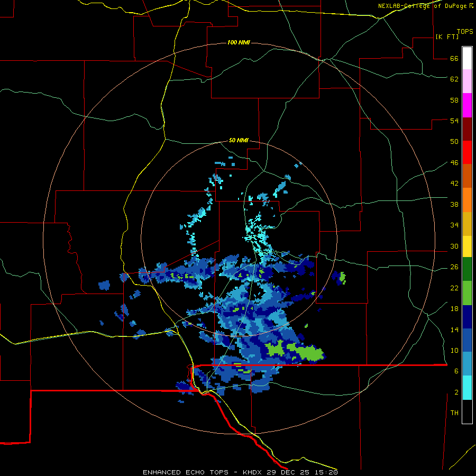476x476 pixels.
Task: Click the dark red 50-54 legend swatch
Action: 467,129
